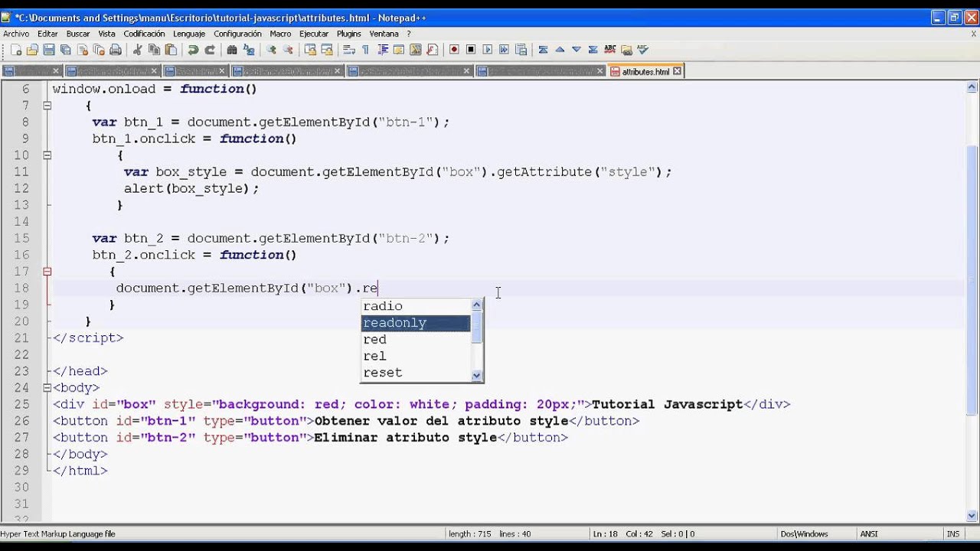Screen dimensions: 980x551
Task: Click the blue up triangle toolbar icon
Action: click(x=560, y=50)
